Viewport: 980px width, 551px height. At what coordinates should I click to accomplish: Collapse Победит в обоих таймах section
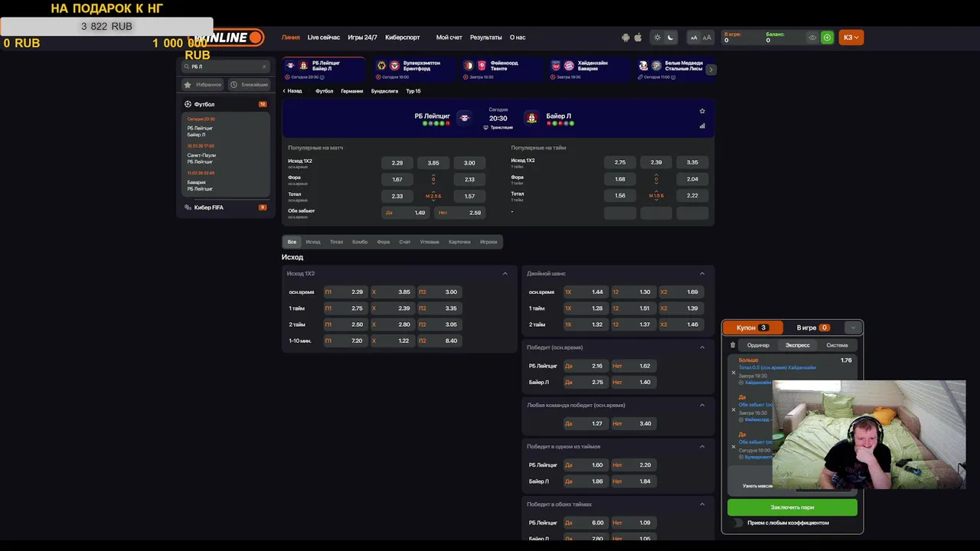pyautogui.click(x=702, y=504)
